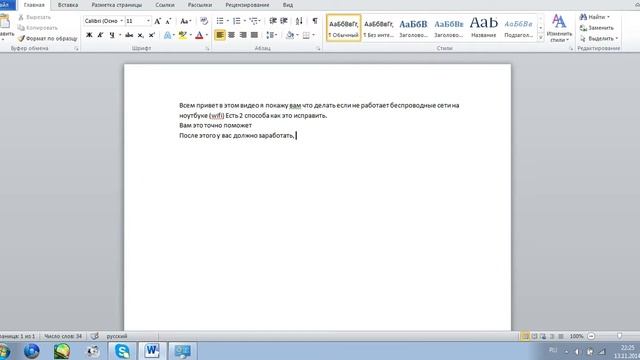Open the Шрифт dialog launcher

click(207, 49)
